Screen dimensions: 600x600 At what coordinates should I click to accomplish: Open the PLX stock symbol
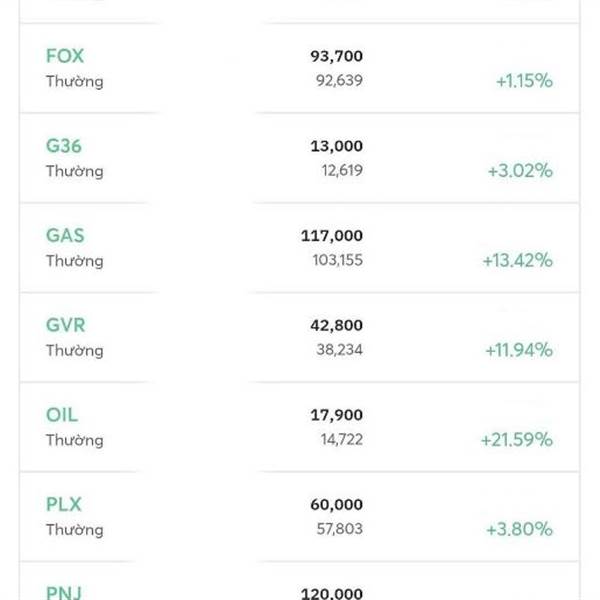coord(65,505)
